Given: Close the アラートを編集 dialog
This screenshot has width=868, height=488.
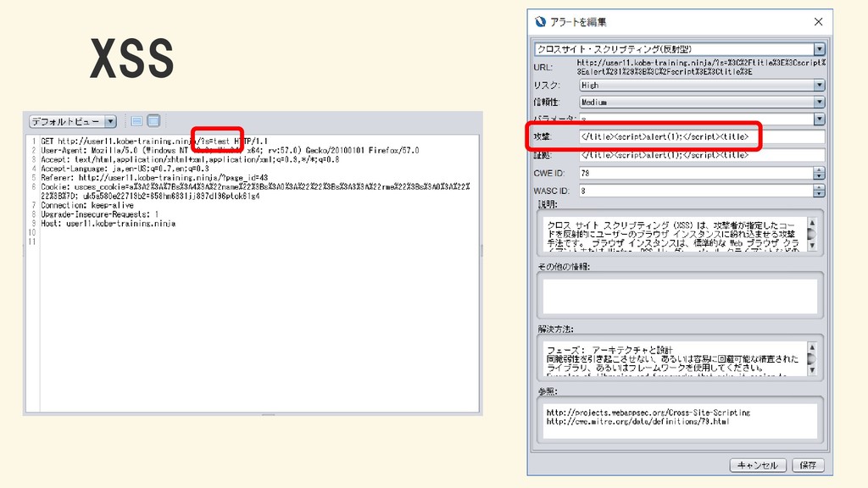Looking at the screenshot, I should [818, 21].
